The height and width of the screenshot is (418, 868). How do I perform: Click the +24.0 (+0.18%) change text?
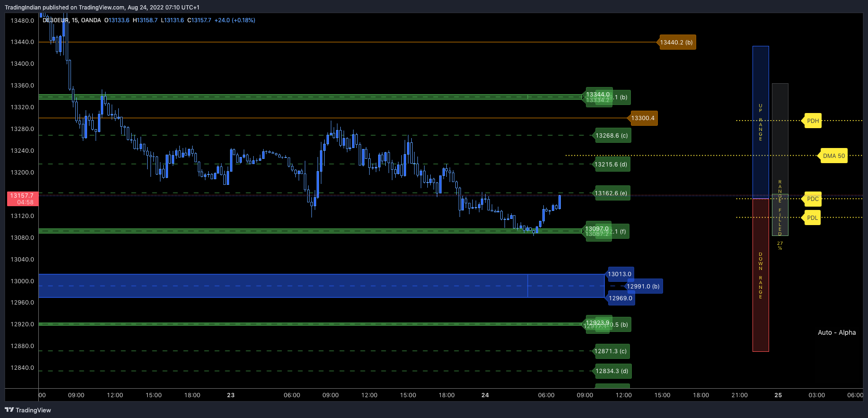pyautogui.click(x=235, y=20)
